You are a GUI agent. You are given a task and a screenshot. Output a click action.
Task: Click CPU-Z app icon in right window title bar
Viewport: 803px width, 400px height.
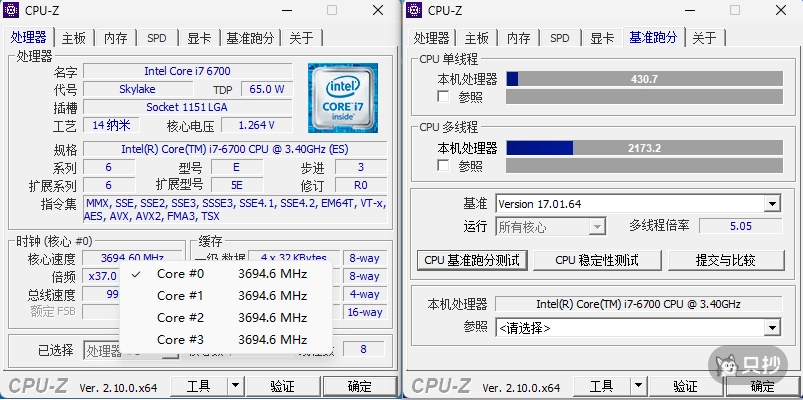click(x=414, y=10)
